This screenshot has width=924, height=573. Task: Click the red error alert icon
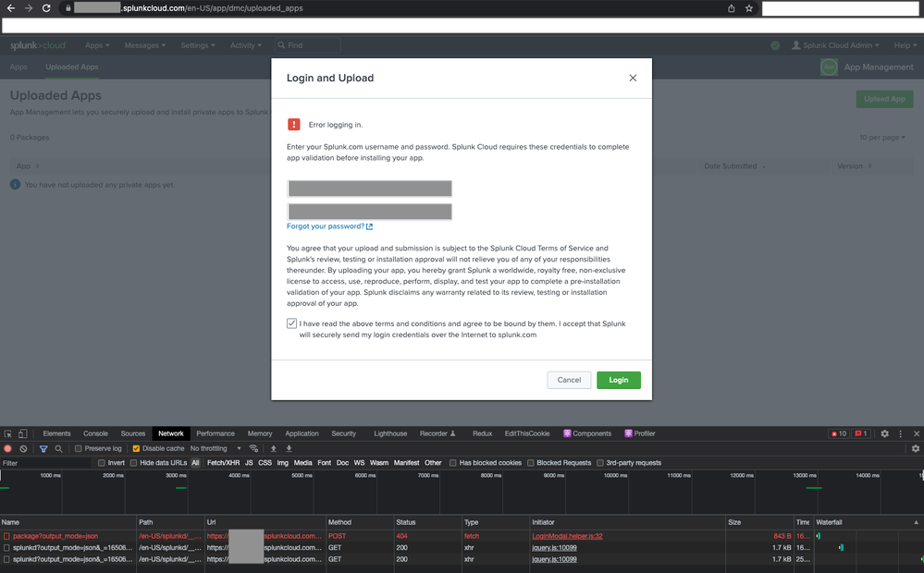[293, 124]
